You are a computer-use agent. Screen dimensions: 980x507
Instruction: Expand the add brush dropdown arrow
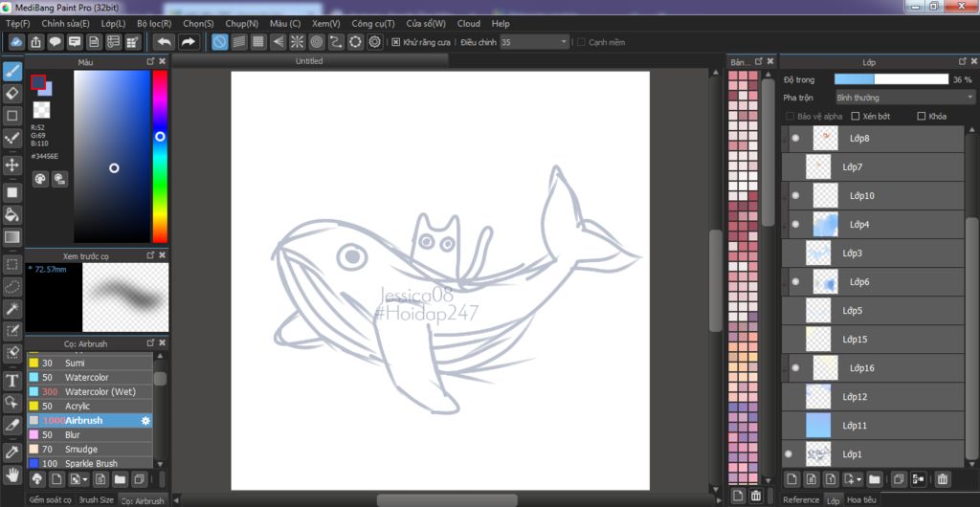click(86, 478)
